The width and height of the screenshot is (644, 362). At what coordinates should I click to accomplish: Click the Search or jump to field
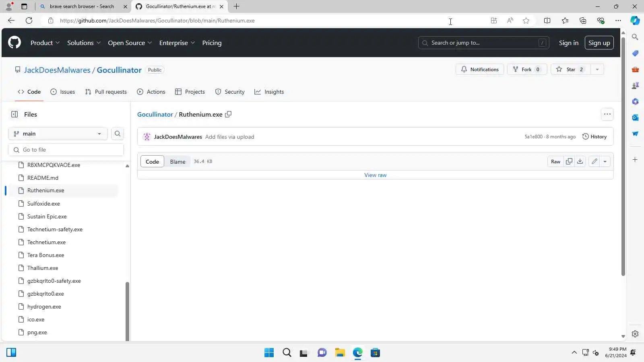pyautogui.click(x=484, y=43)
